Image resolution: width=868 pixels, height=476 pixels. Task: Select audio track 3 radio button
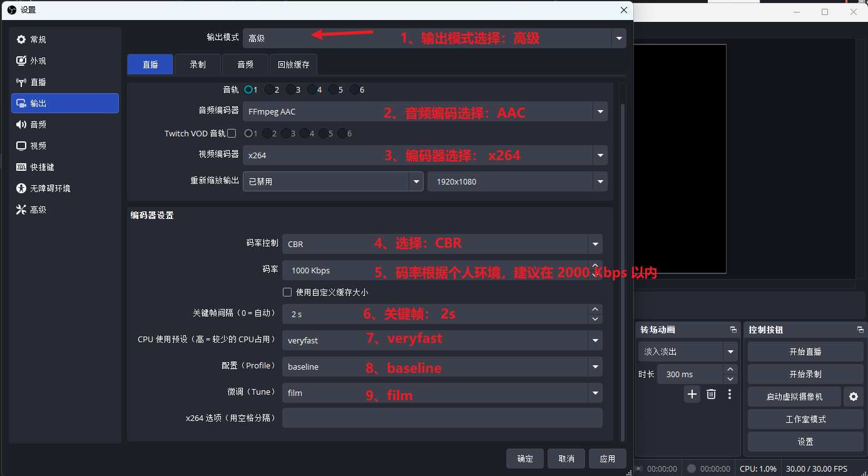pos(290,89)
